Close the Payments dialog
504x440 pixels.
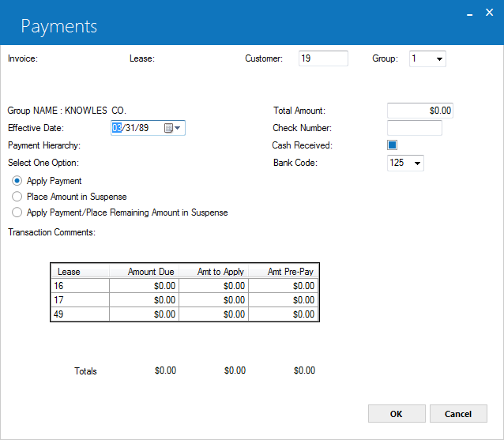click(489, 13)
